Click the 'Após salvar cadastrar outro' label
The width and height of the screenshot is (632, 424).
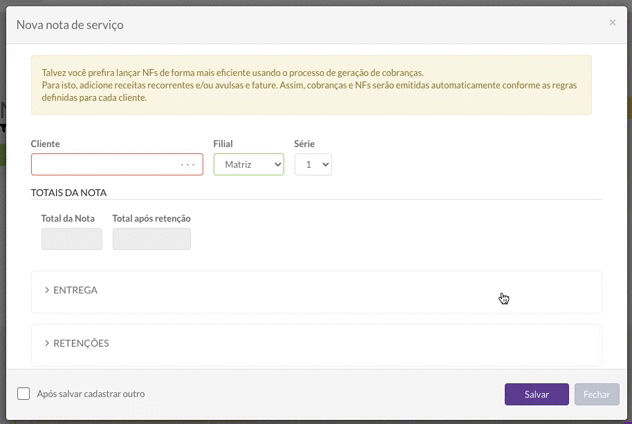click(91, 394)
